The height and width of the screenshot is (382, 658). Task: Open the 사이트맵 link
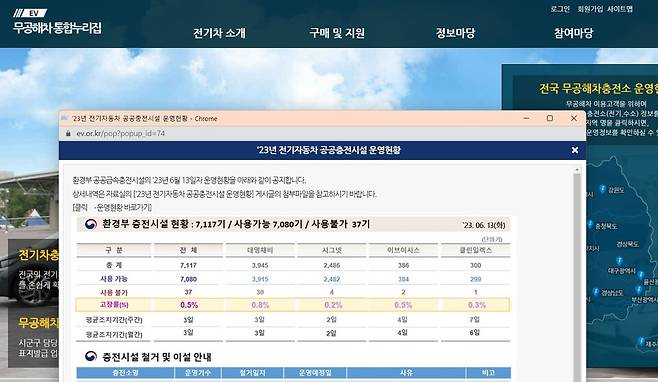620,9
